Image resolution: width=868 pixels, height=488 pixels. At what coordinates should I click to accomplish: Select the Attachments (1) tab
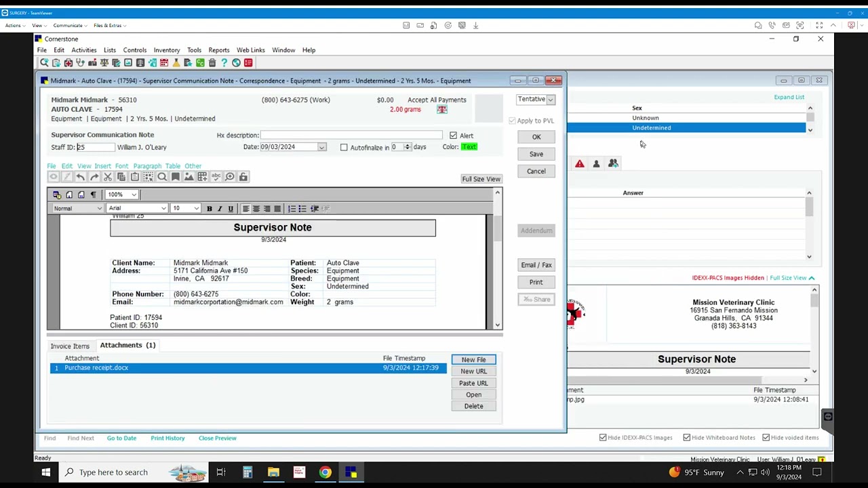[127, 346]
